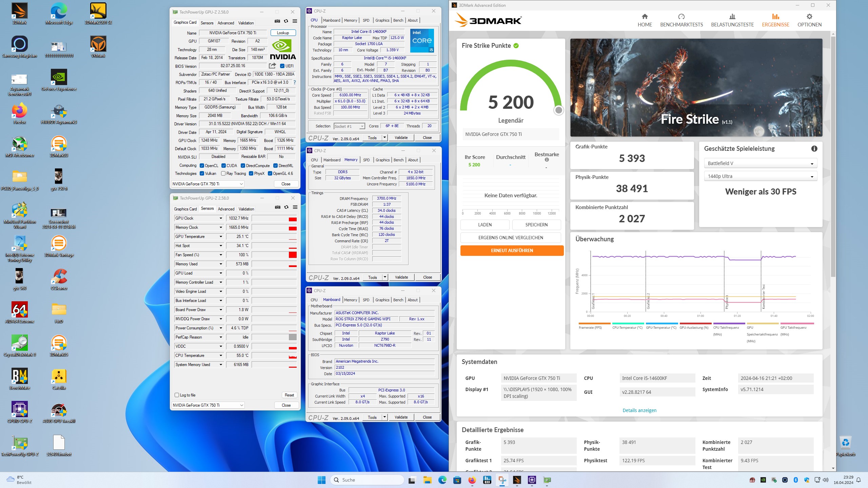Open the AIDA64 Extreme desktop icon
Screen dimensions: 868x488
click(x=19, y=312)
